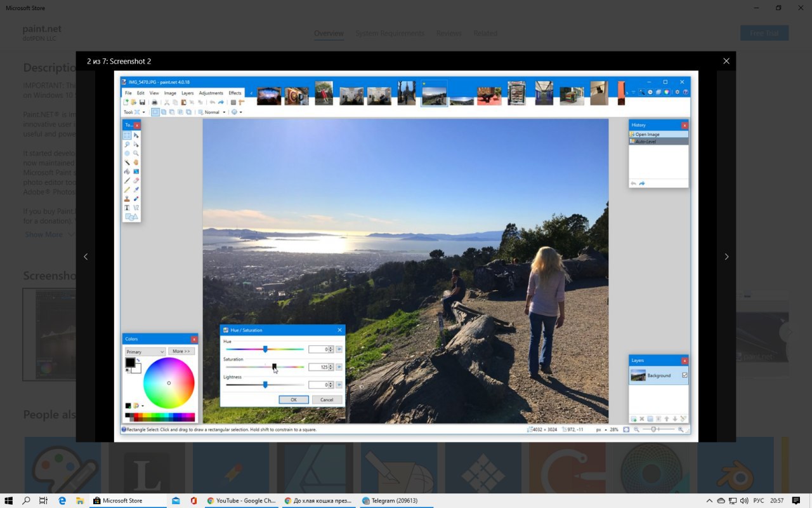Image resolution: width=812 pixels, height=508 pixels.
Task: Click the Cut scissors icon
Action: pyautogui.click(x=167, y=102)
